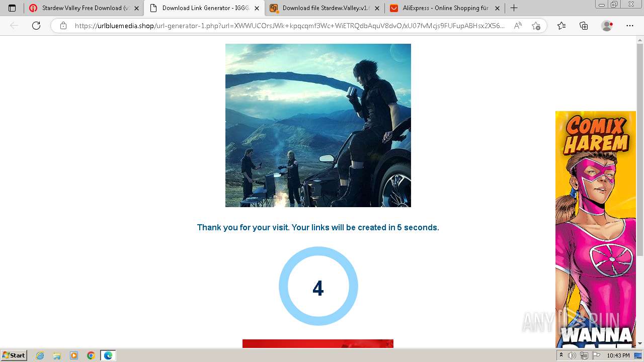
Task: Click the 'Thank you for your visit' message
Action: pyautogui.click(x=318, y=227)
